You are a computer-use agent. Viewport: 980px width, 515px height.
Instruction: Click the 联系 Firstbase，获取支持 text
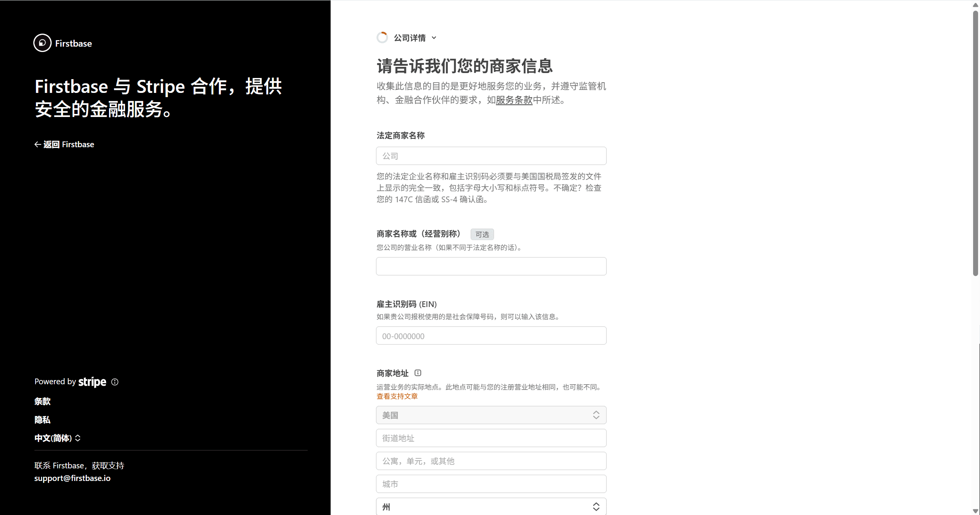click(x=79, y=466)
